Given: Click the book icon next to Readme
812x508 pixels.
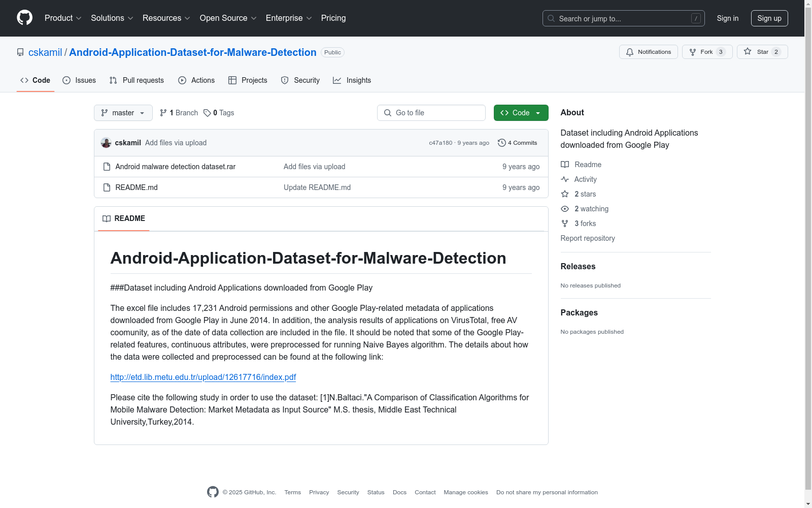Looking at the screenshot, I should pos(565,165).
